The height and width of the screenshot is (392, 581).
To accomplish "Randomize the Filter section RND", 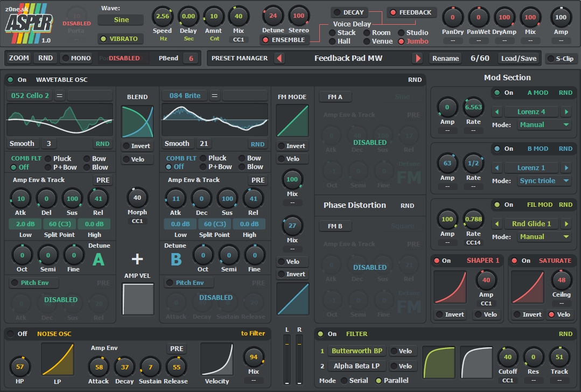I will coord(566,334).
